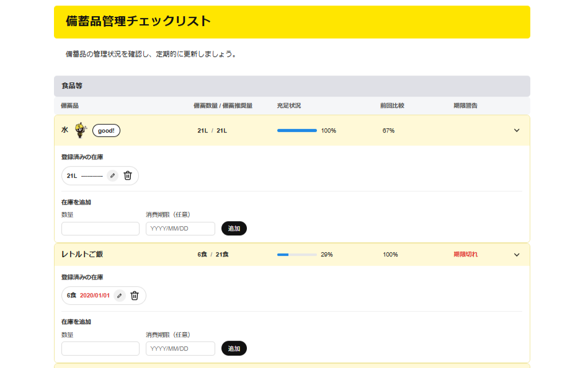Click the retort rice 29% progress bar
The height and width of the screenshot is (368, 588).
click(x=297, y=255)
